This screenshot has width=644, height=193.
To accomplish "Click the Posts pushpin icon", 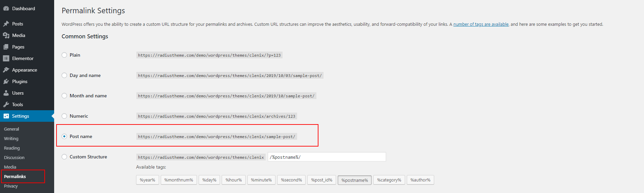I will pyautogui.click(x=6, y=24).
